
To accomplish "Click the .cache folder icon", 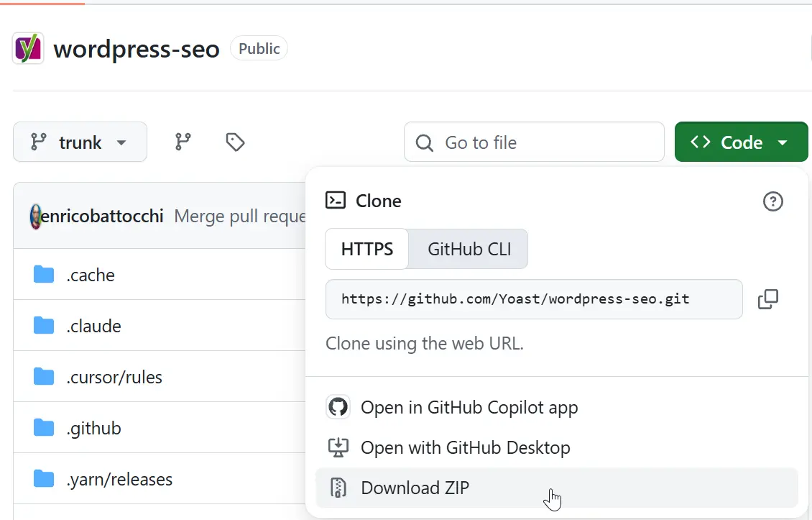I will point(44,275).
